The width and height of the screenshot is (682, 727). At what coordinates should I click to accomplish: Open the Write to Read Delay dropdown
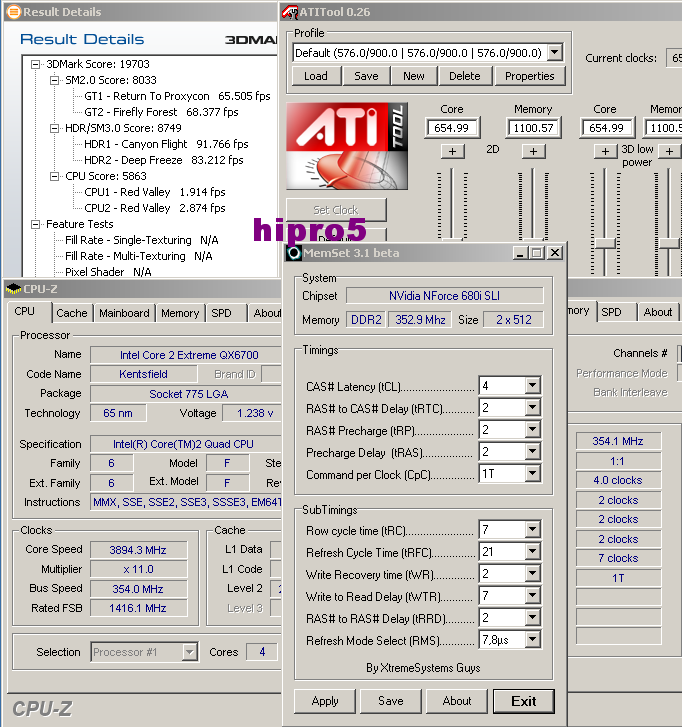pyautogui.click(x=532, y=595)
